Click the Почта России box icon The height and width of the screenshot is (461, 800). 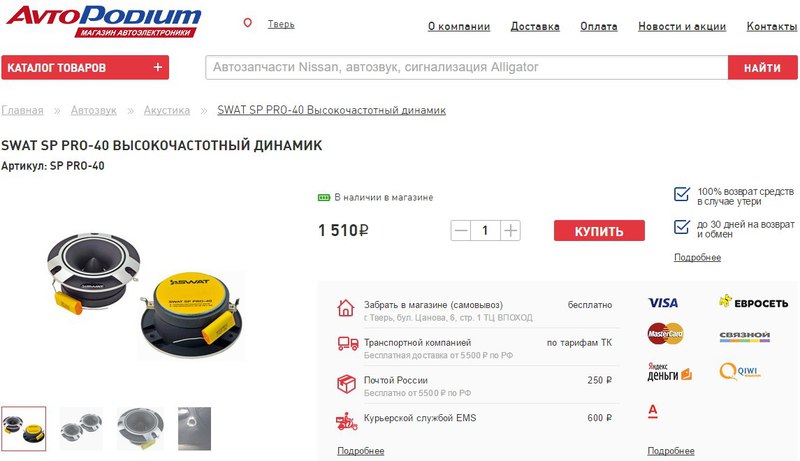coord(346,383)
